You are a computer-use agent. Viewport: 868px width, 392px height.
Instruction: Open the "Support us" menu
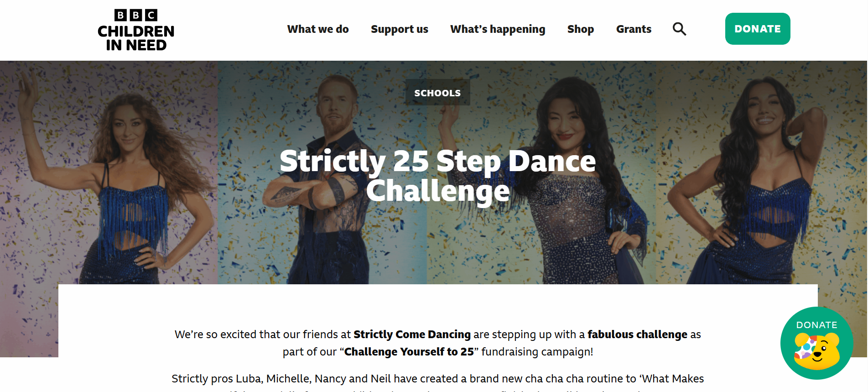(x=399, y=29)
